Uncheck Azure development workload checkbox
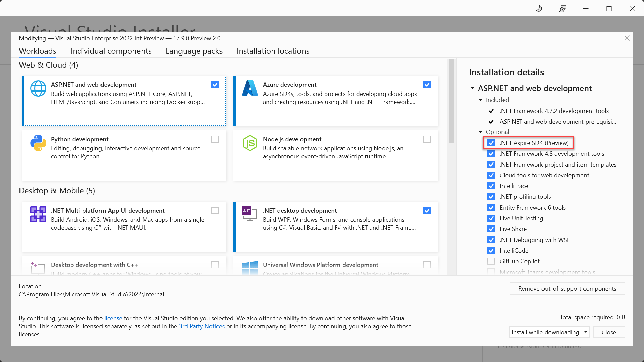 click(x=427, y=85)
